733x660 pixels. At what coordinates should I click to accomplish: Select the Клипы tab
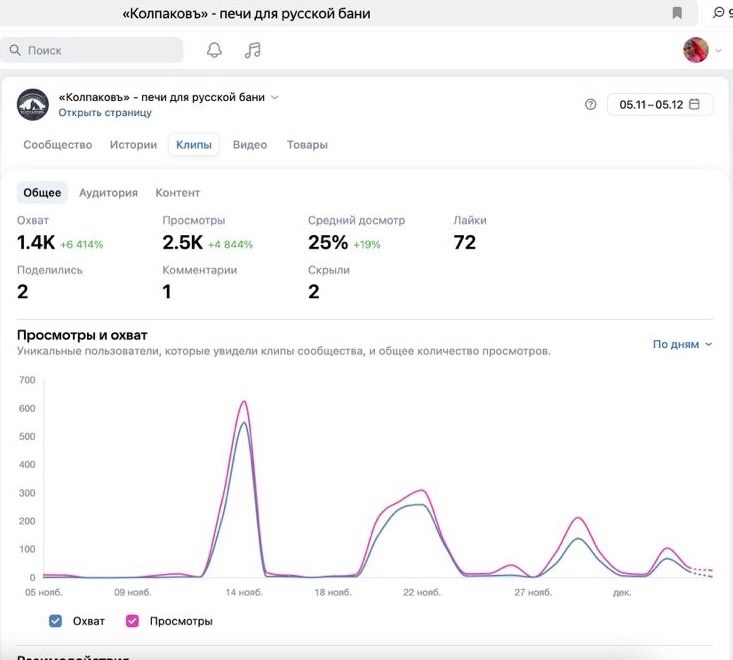click(x=194, y=145)
